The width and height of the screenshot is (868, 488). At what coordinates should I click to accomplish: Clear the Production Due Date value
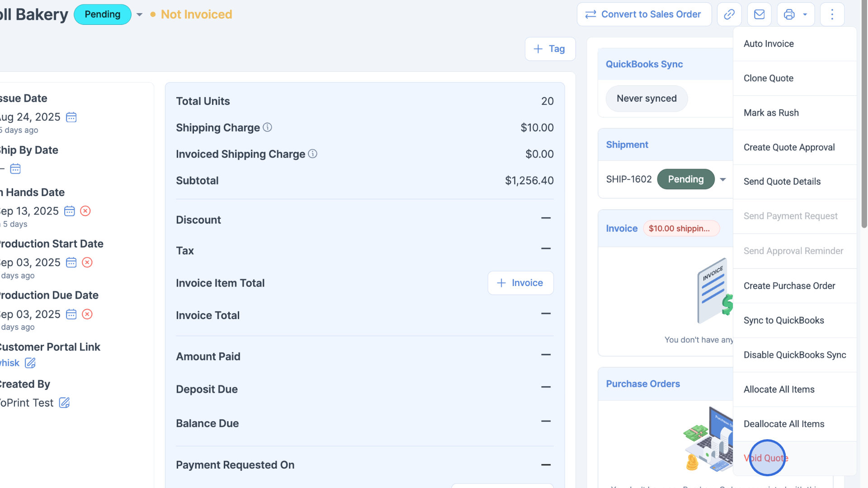tap(87, 314)
